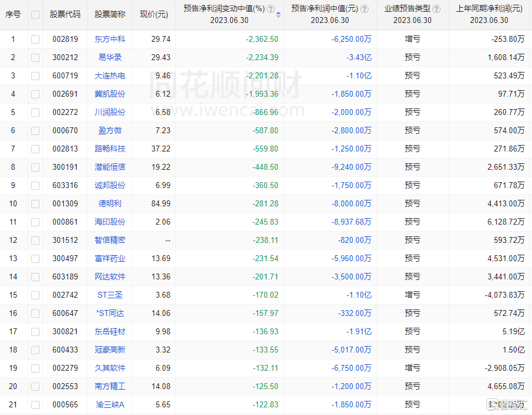The height and width of the screenshot is (415, 532).
Task: Check the box for row 1 东方中科
Action: [35, 39]
